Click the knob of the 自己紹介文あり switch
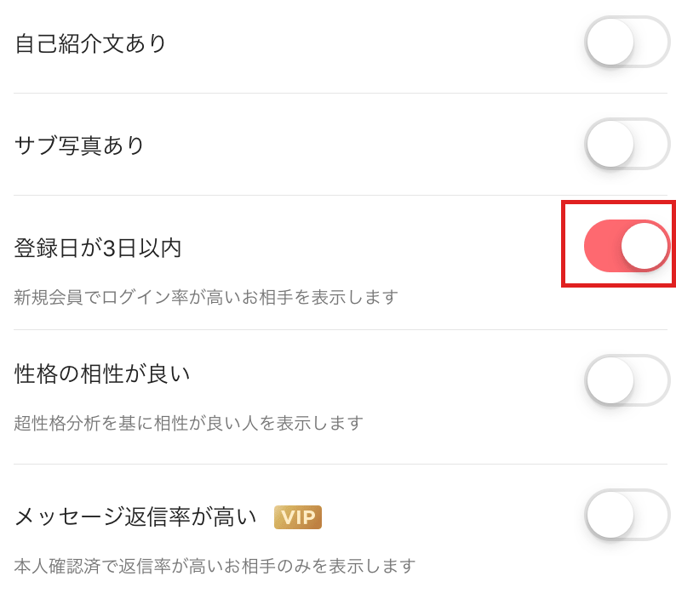 610,42
